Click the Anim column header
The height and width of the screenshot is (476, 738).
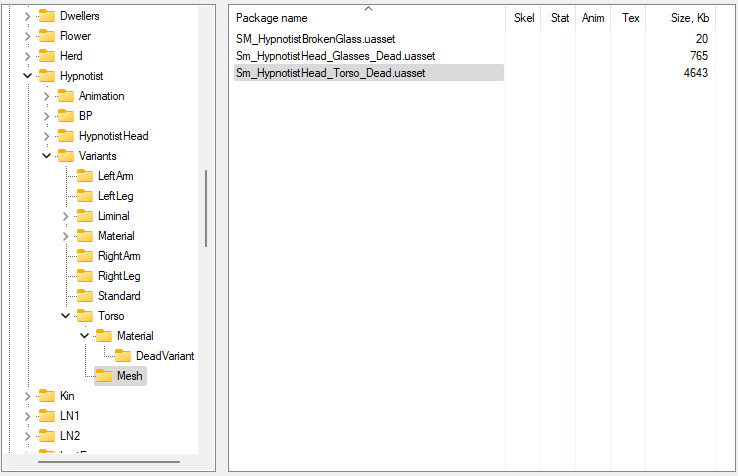click(x=593, y=18)
